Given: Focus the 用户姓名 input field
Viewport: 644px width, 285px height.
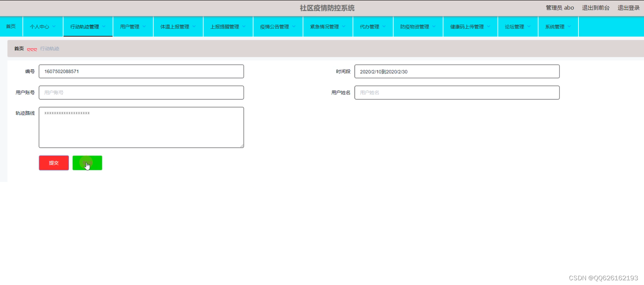Looking at the screenshot, I should pyautogui.click(x=457, y=92).
